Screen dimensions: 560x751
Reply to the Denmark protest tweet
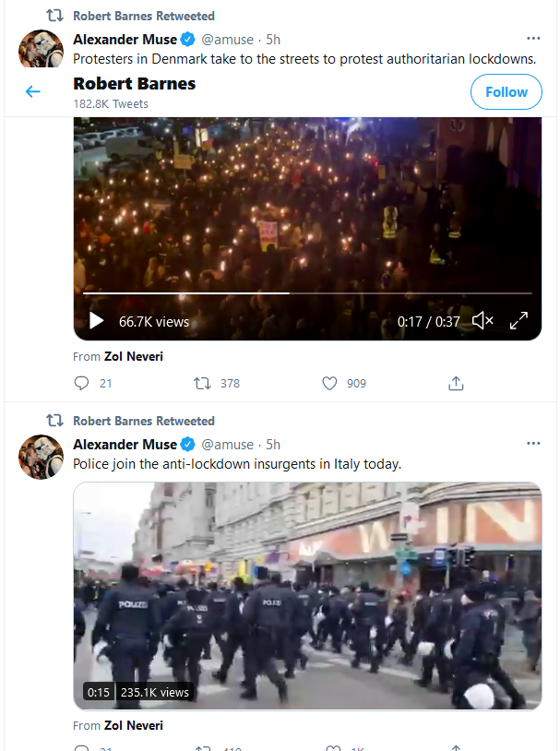82,383
